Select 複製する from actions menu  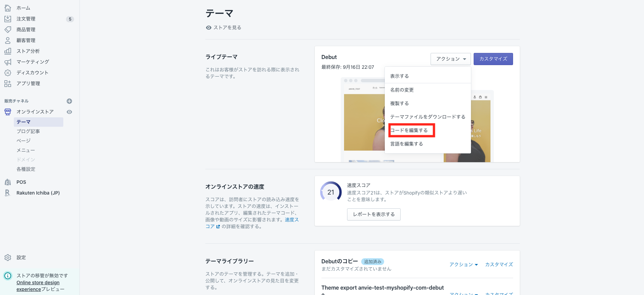[428, 104]
